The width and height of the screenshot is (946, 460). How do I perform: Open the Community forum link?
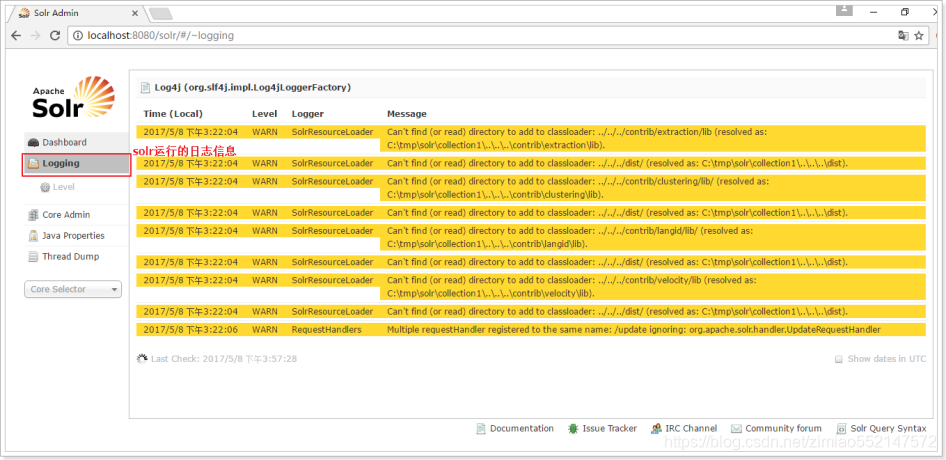point(784,429)
